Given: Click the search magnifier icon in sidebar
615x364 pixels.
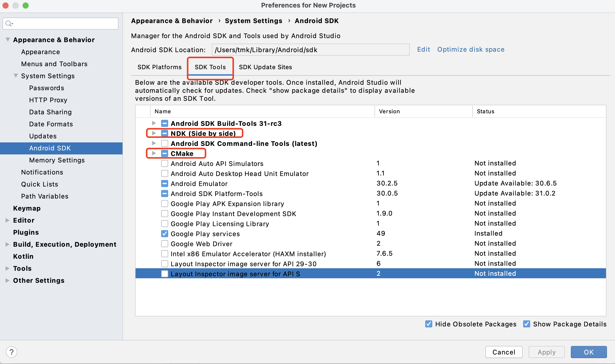Looking at the screenshot, I should (9, 24).
